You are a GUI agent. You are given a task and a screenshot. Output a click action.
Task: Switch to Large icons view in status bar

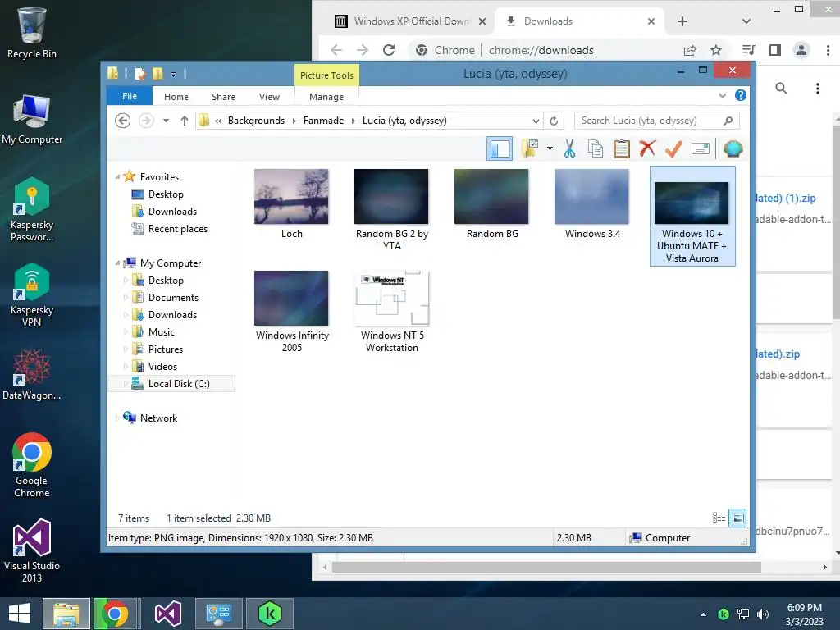pos(737,518)
